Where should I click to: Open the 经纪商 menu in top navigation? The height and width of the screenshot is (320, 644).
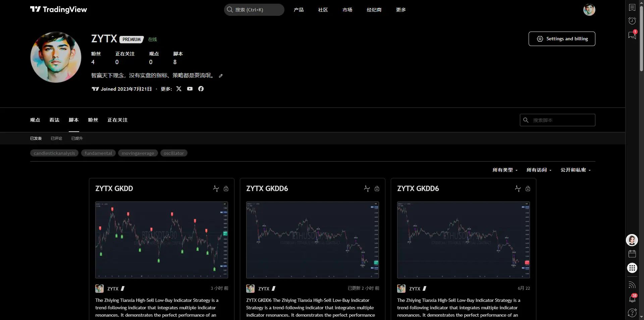tap(374, 10)
